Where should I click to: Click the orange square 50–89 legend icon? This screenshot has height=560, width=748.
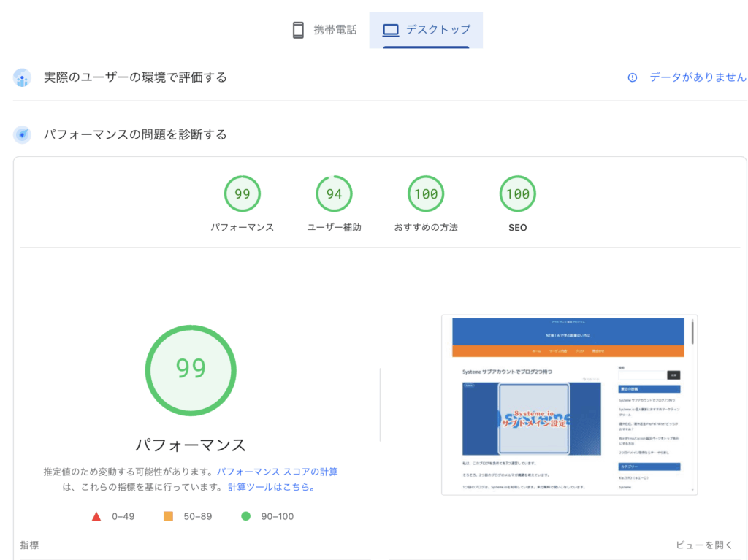pyautogui.click(x=168, y=516)
